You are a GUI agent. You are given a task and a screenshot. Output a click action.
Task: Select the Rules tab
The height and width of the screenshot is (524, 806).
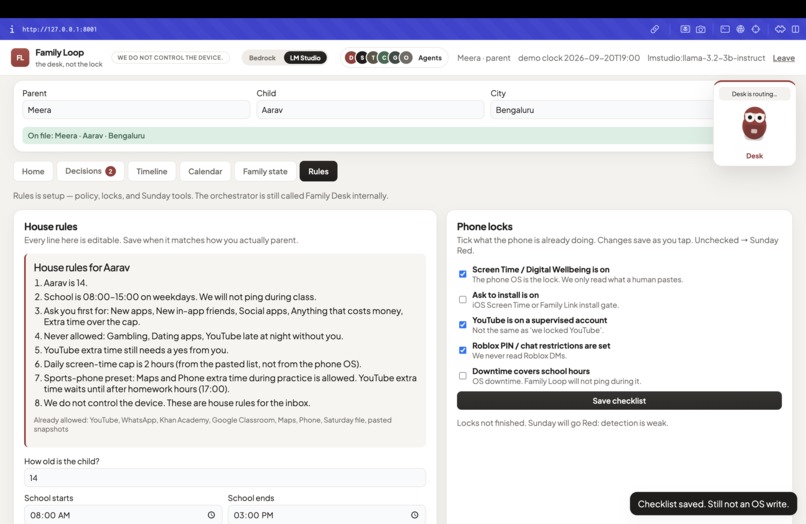tap(318, 171)
